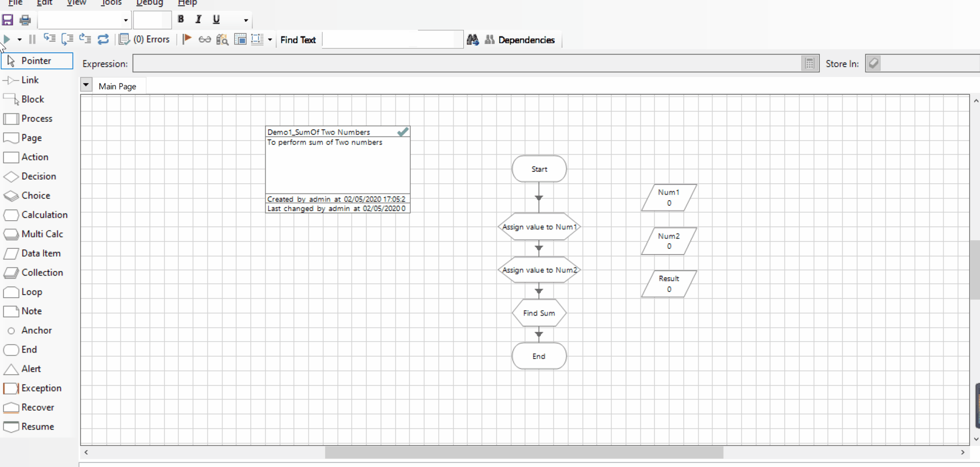This screenshot has width=980, height=467.
Task: Select the Num1 data item
Action: pos(669,198)
